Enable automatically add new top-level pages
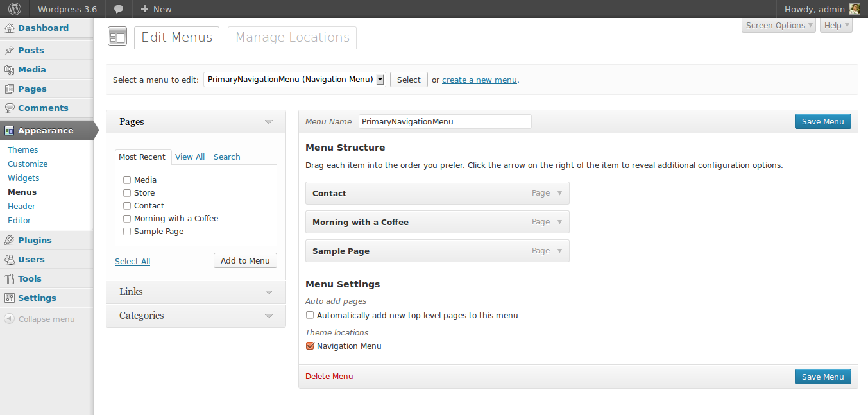The width and height of the screenshot is (868, 415). click(x=310, y=315)
